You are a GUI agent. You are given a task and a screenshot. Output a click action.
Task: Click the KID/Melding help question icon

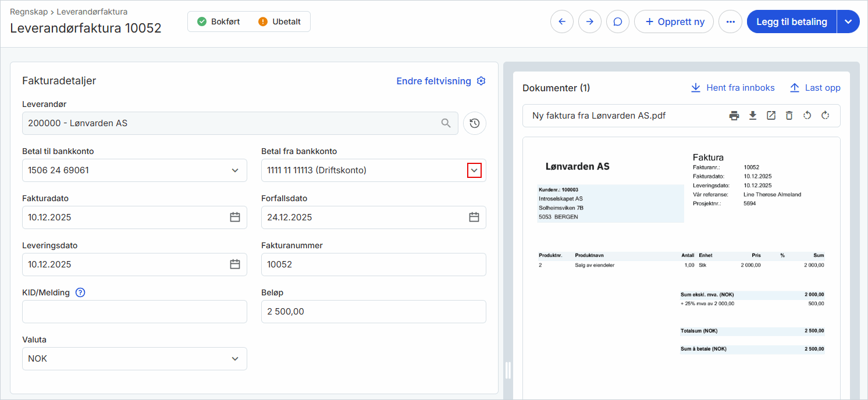pyautogui.click(x=80, y=292)
